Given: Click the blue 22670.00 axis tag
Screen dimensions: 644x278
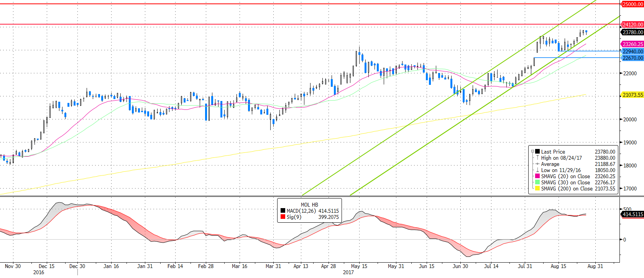Looking at the screenshot, I should click(632, 58).
